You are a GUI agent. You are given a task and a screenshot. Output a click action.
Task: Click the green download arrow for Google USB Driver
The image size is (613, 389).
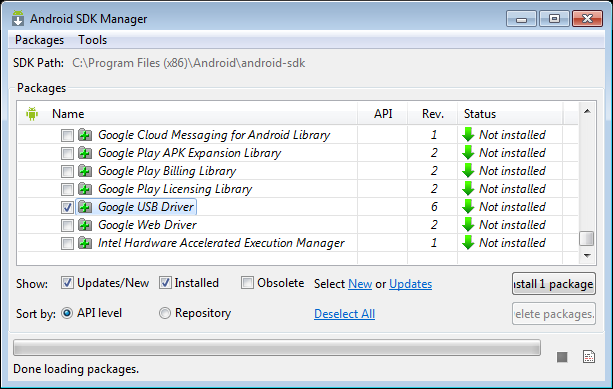coord(468,207)
